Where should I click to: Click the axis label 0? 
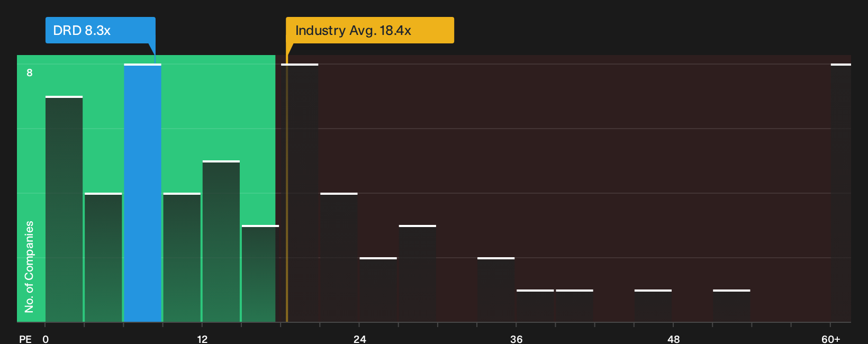coord(46,339)
